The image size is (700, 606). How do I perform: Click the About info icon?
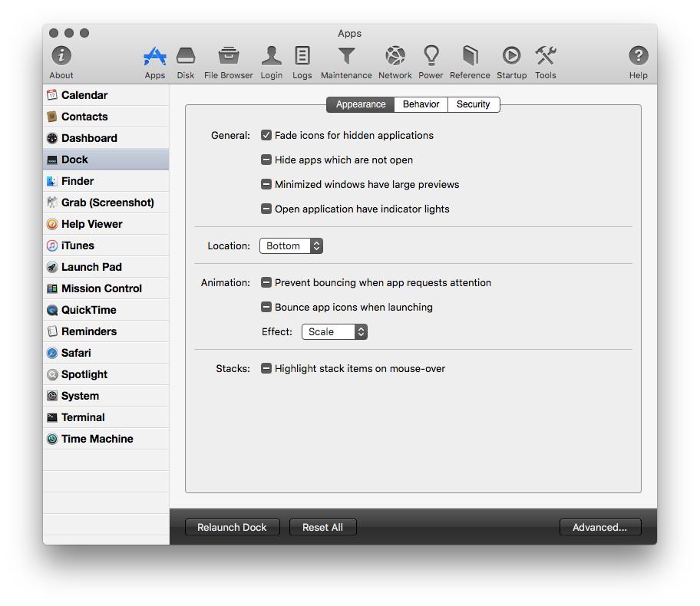(x=61, y=56)
